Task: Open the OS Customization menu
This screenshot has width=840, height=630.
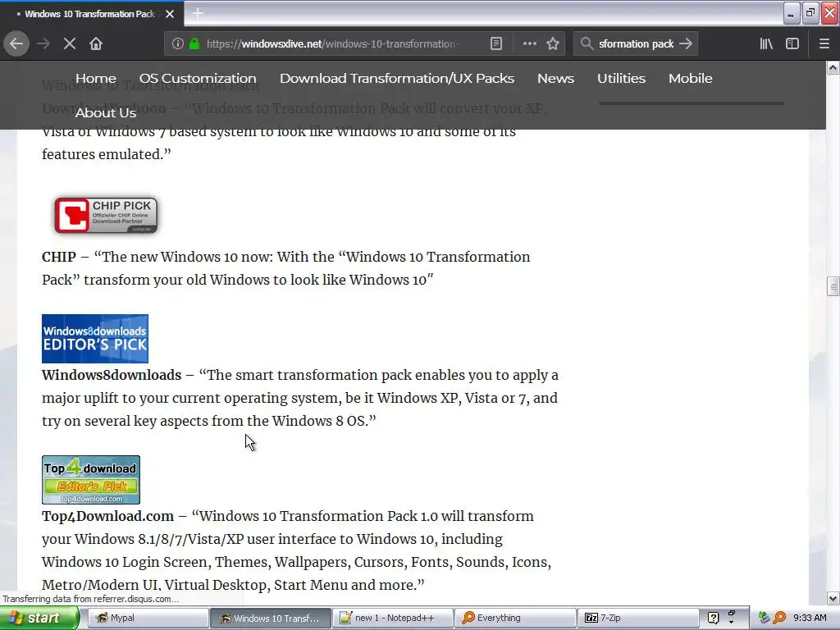Action: pos(198,78)
